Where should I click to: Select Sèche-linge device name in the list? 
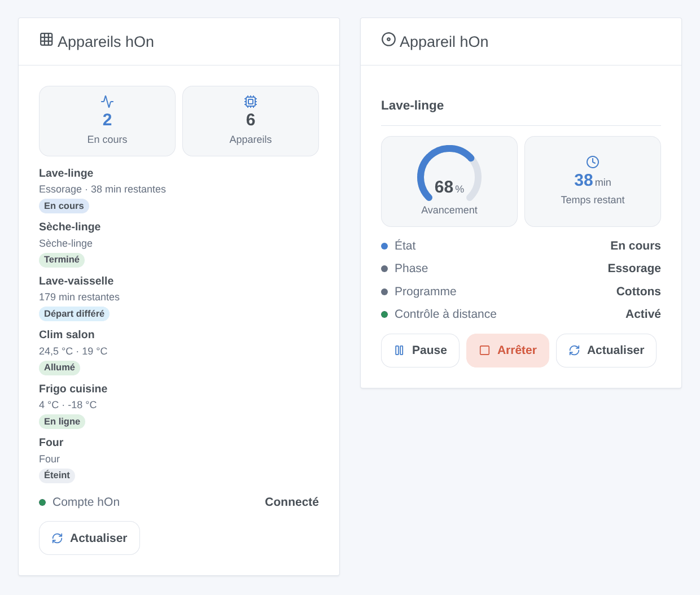click(x=69, y=227)
